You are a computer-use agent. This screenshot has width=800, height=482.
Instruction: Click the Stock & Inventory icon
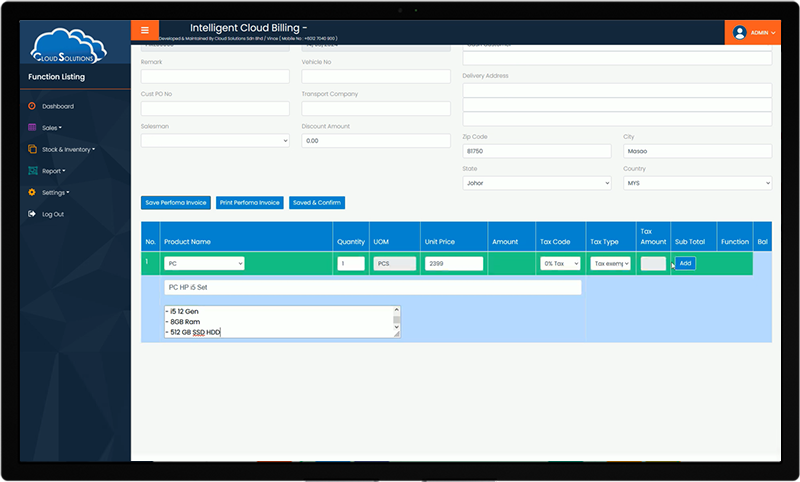tap(32, 149)
